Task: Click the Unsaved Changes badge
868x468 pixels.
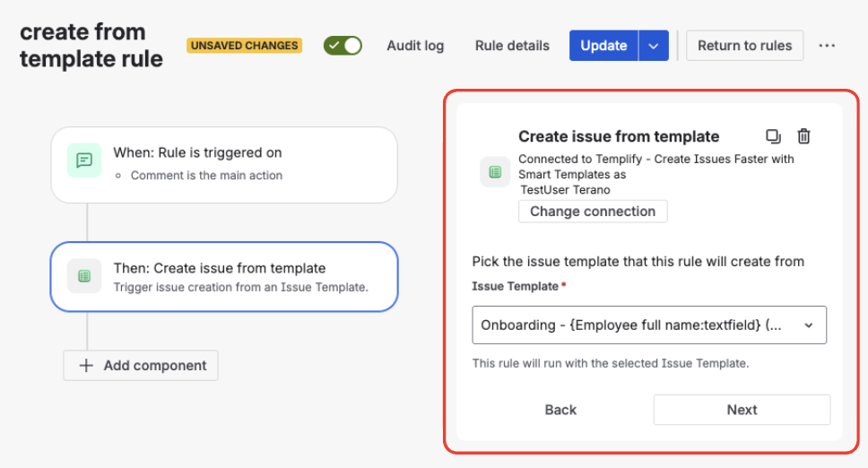Action: click(x=244, y=46)
